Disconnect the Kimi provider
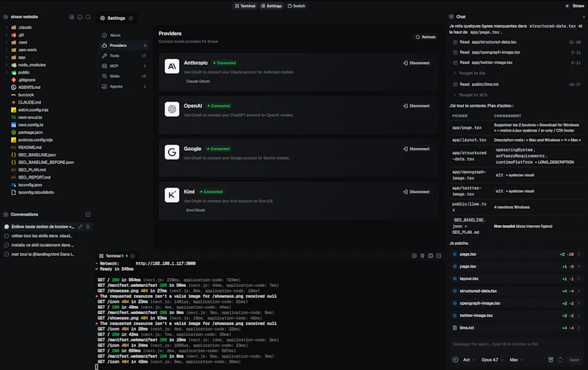This screenshot has height=370, width=588. (416, 192)
